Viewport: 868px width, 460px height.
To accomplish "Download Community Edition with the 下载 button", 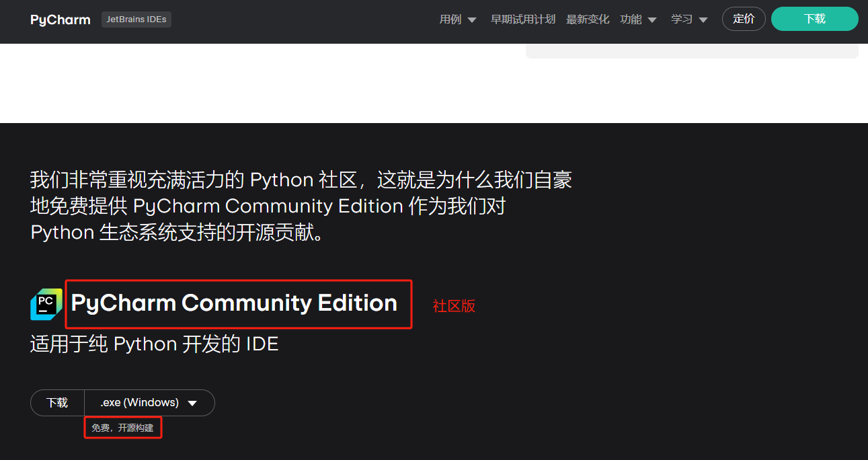I will click(x=57, y=403).
